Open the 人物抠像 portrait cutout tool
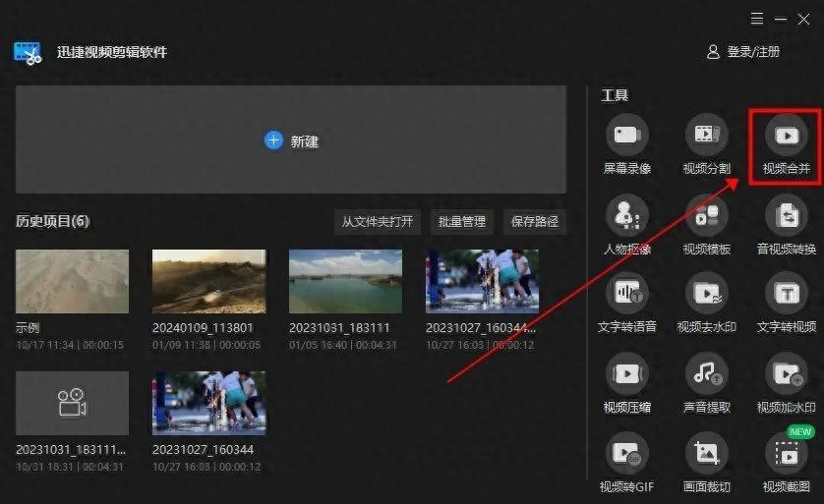 (x=626, y=214)
